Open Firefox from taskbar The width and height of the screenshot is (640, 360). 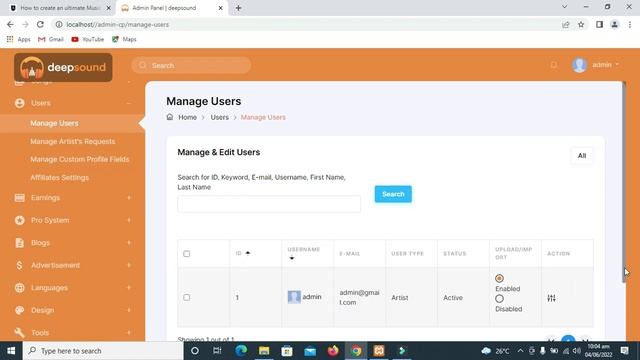[x=333, y=351]
